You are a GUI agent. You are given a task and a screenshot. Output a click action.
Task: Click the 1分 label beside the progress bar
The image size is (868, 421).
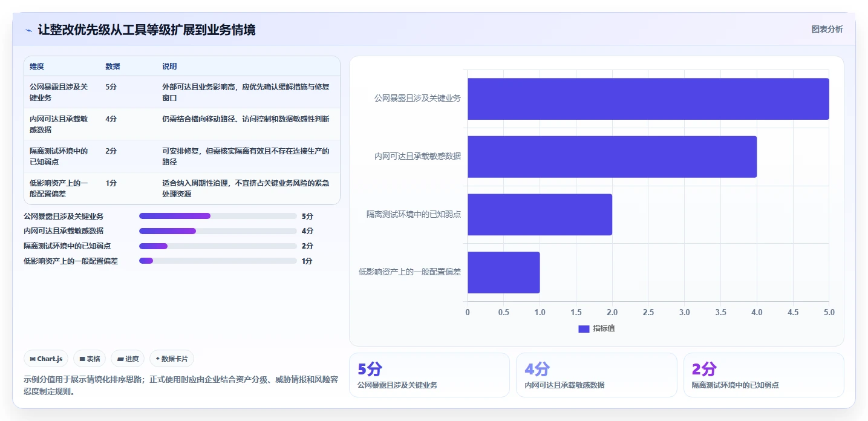click(x=307, y=261)
